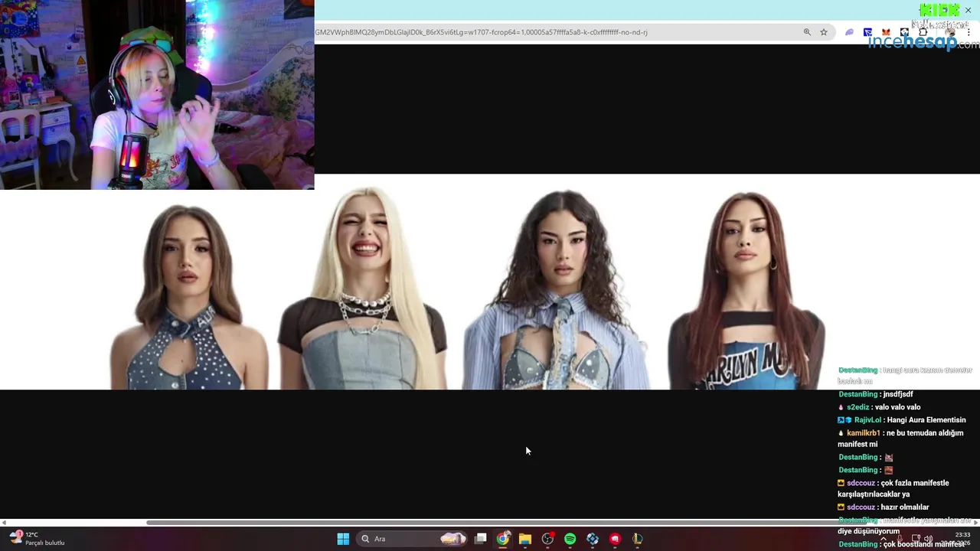Open the weather widget showing 12°C
Viewport: 980px width, 551px height.
38,539
